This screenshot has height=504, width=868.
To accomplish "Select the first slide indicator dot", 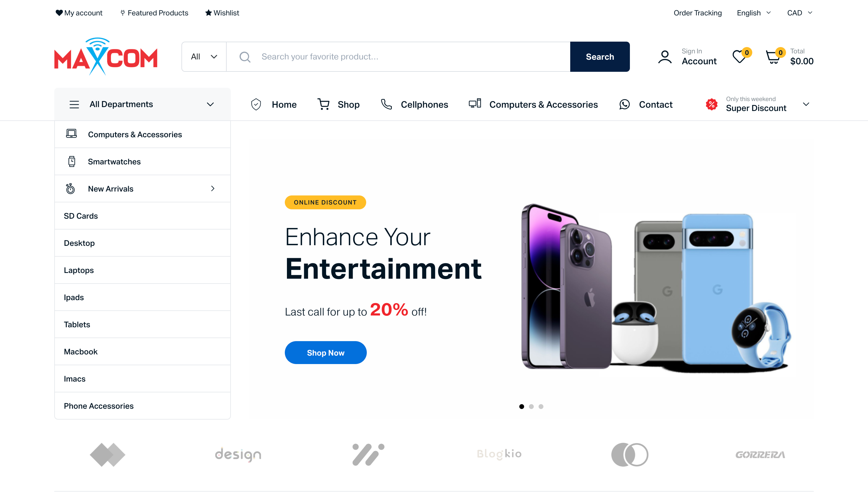I will (x=521, y=407).
